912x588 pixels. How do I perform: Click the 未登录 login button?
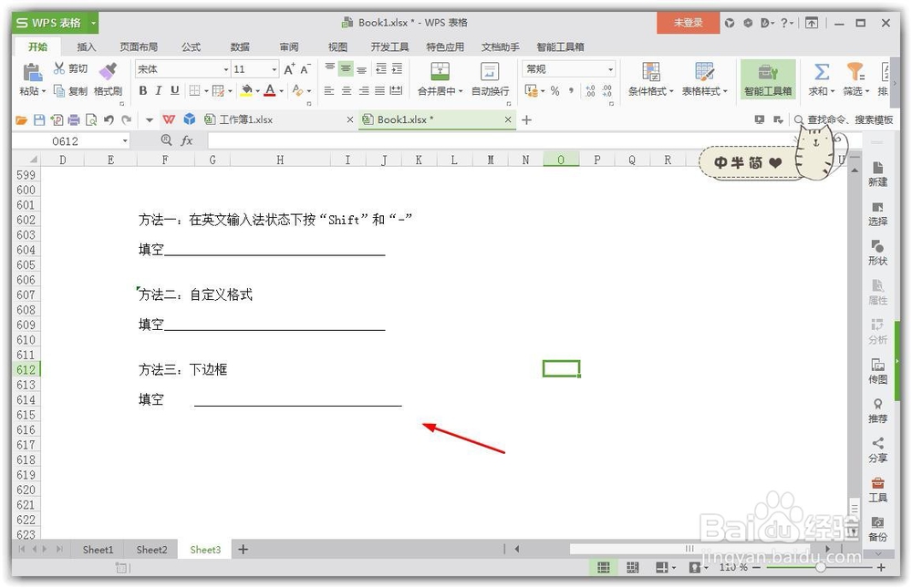[x=687, y=22]
